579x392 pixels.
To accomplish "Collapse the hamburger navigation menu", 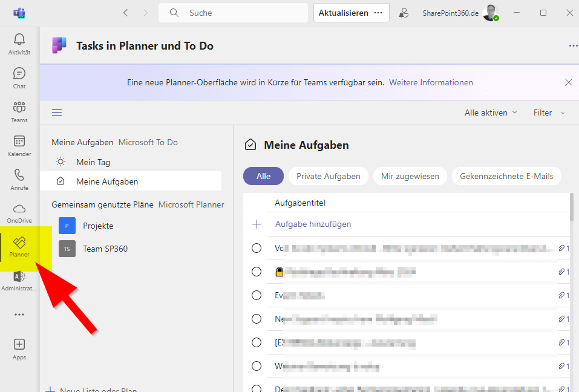I will (57, 113).
